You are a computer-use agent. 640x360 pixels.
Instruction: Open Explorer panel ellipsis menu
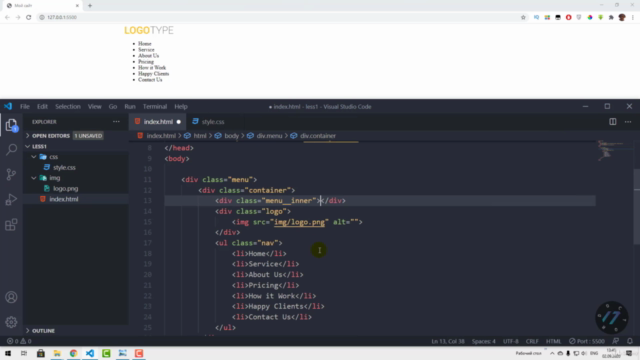click(x=116, y=122)
